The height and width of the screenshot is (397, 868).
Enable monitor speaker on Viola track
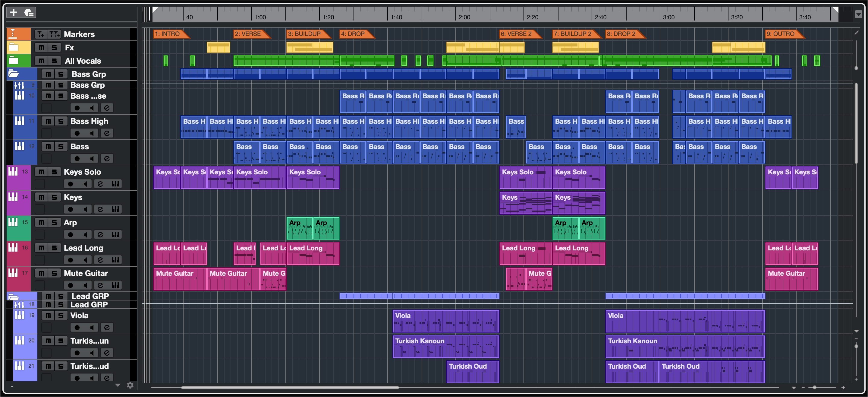click(x=92, y=327)
